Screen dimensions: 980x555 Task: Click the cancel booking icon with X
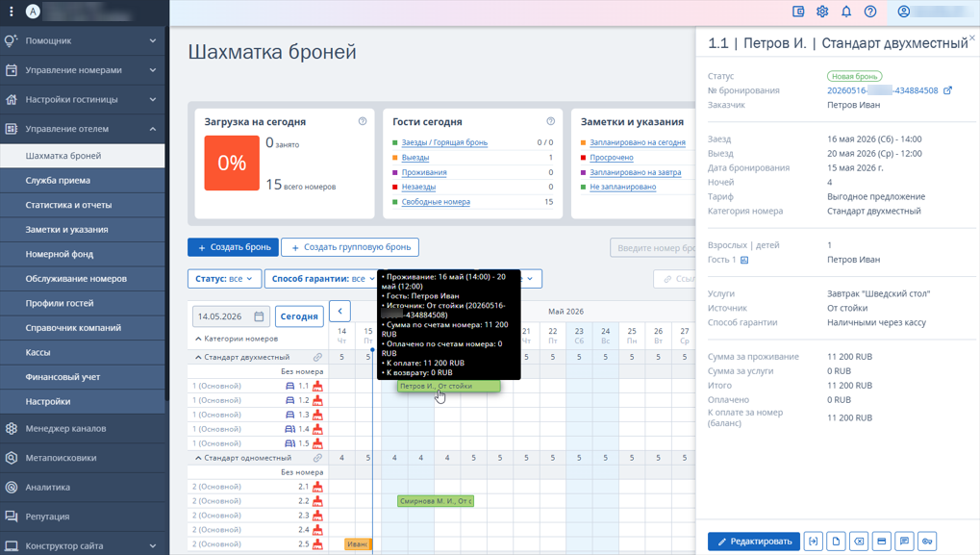[860, 542]
